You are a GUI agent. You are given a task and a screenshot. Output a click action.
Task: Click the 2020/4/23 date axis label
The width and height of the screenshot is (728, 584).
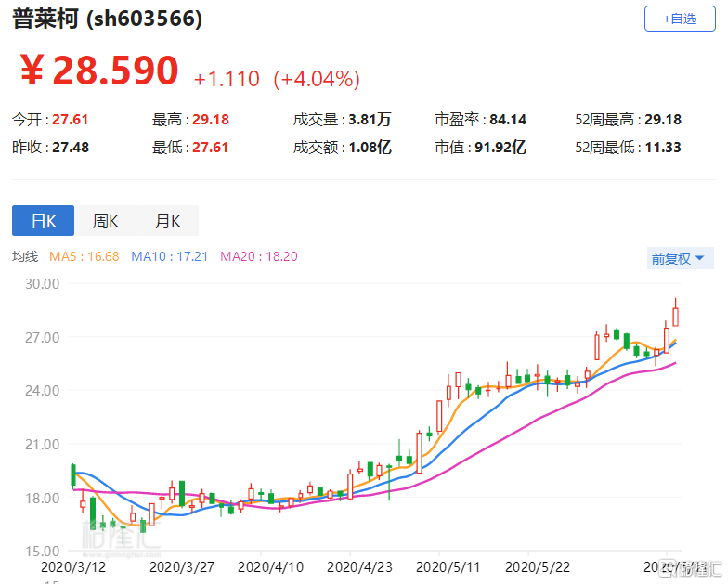click(x=359, y=566)
